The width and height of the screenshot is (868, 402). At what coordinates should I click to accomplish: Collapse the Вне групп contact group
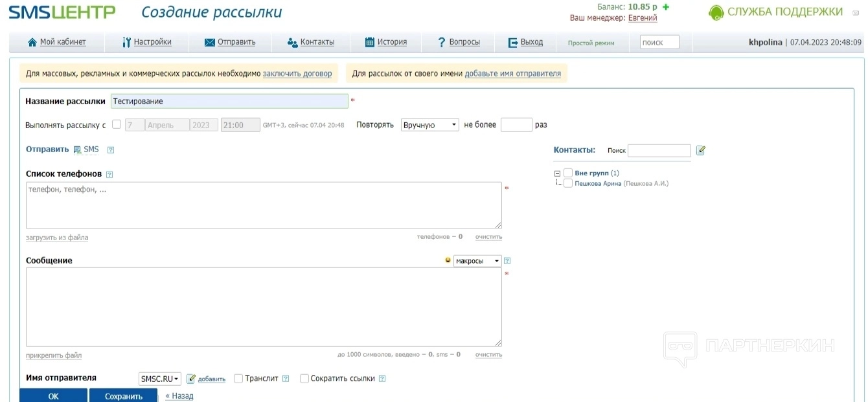point(557,173)
